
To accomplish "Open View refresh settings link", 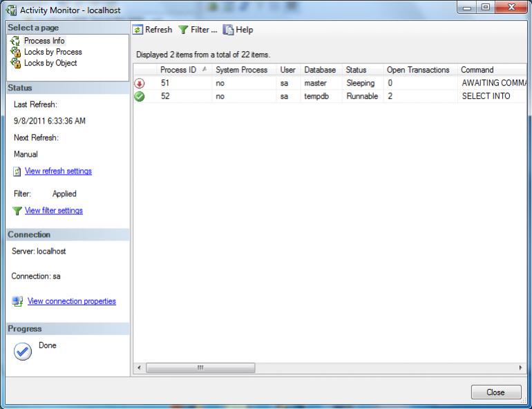I will click(58, 171).
